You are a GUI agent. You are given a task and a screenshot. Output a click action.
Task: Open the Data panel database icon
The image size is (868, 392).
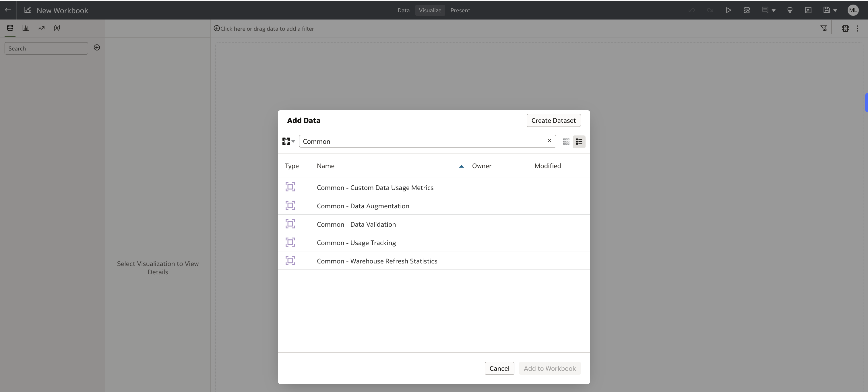point(10,28)
